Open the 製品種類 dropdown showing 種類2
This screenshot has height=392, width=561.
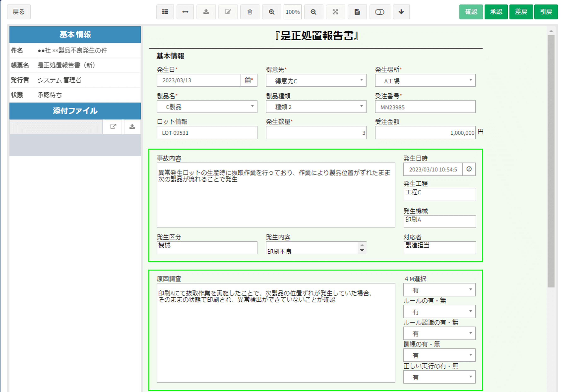coord(316,106)
